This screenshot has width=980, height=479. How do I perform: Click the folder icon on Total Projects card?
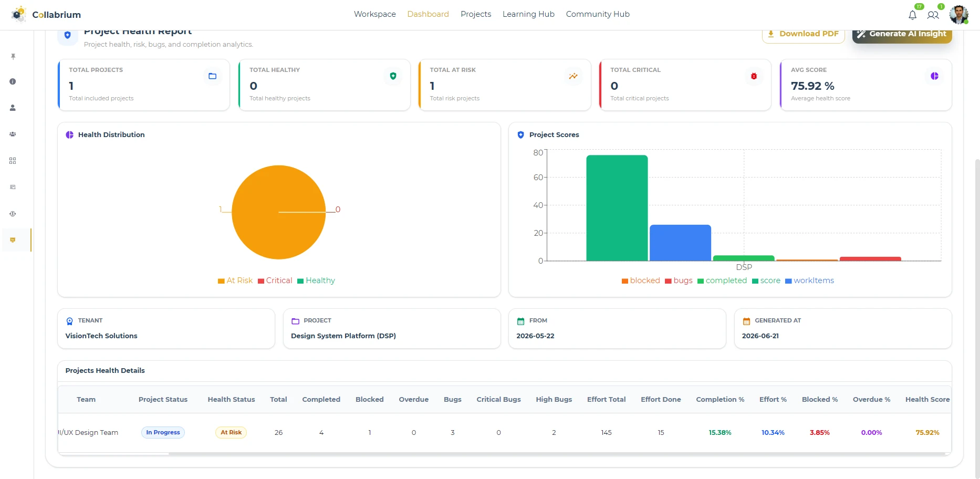213,76
